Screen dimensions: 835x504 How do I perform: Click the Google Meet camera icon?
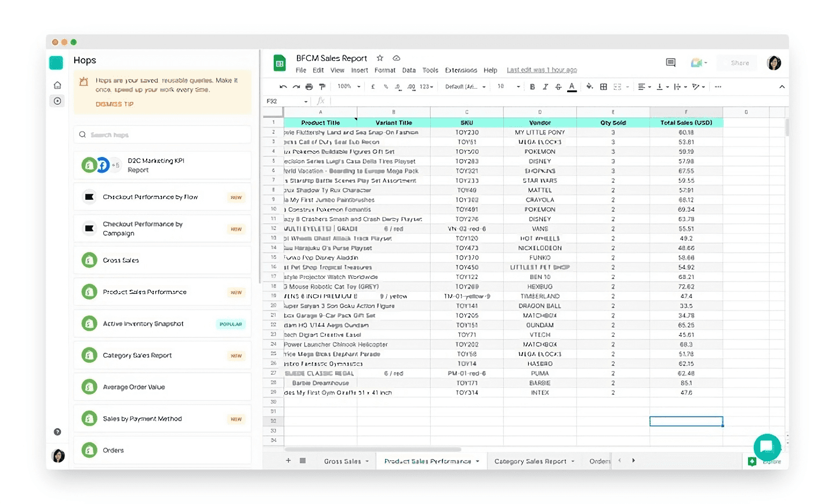698,63
